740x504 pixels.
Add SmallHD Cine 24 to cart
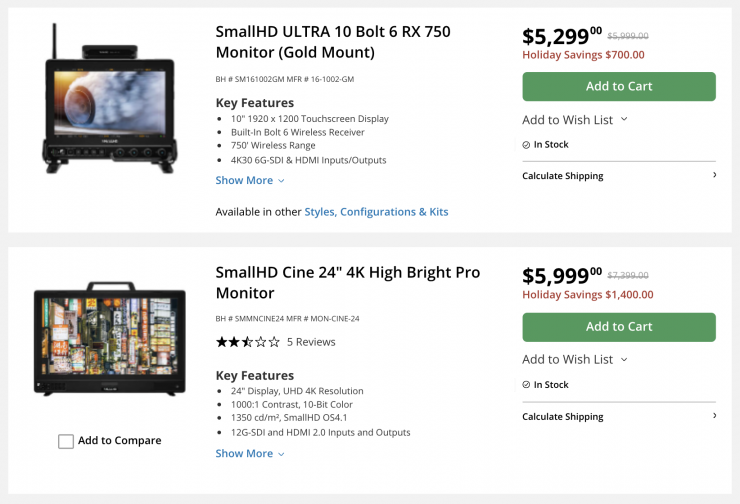click(x=619, y=327)
